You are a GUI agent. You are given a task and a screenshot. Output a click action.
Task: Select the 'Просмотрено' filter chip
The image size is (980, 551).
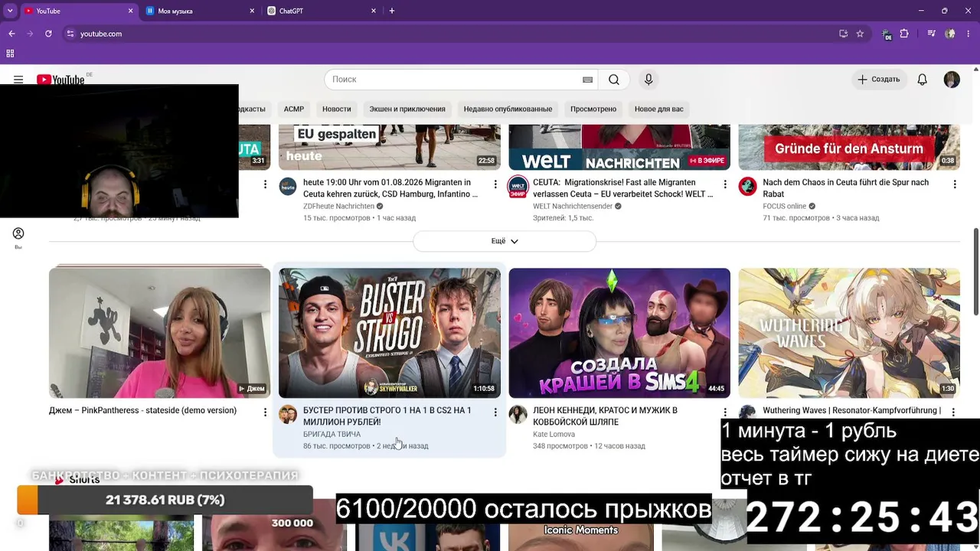tap(593, 109)
